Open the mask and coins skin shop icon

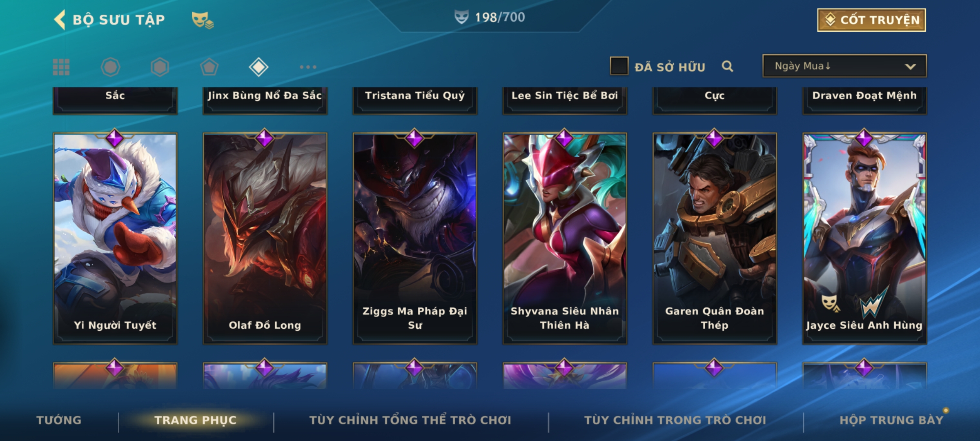(x=203, y=20)
